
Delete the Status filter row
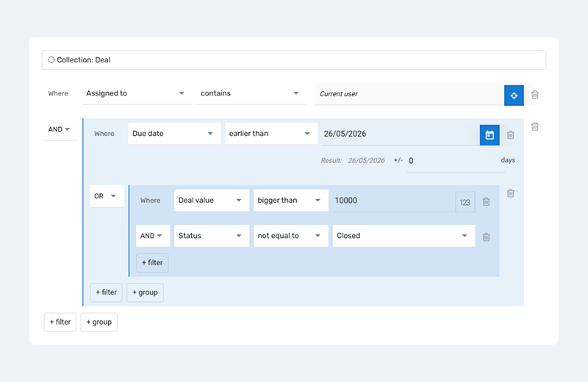tap(487, 237)
